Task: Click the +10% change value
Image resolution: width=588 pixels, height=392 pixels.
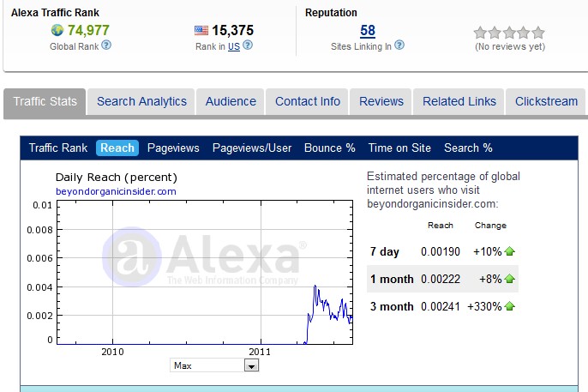Action: (488, 251)
